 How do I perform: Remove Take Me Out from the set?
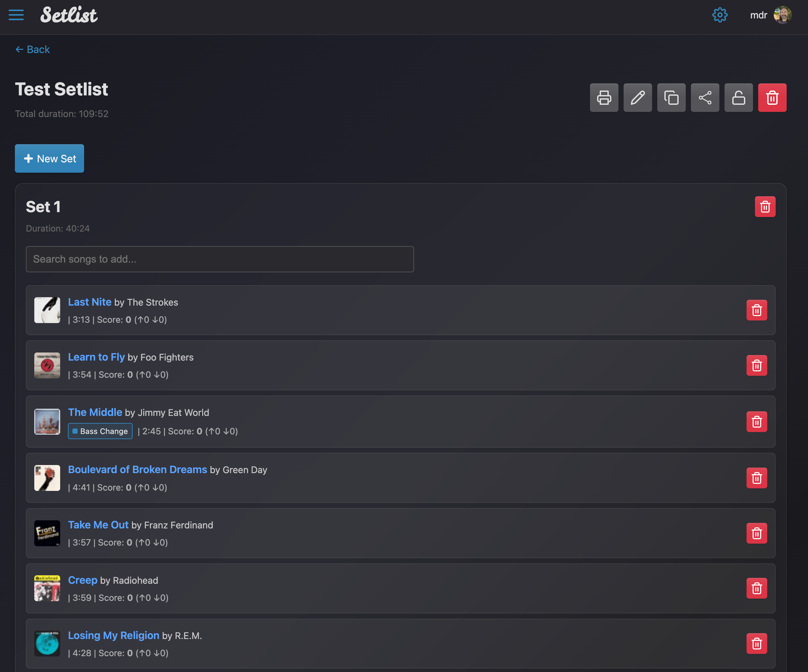point(757,533)
